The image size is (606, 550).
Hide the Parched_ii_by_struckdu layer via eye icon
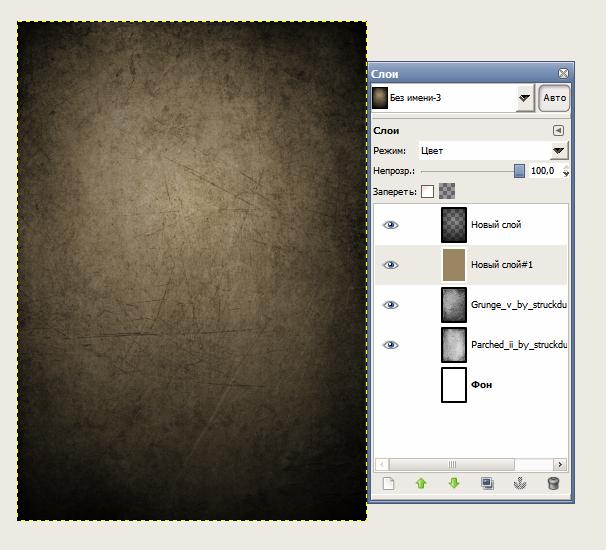pos(390,345)
